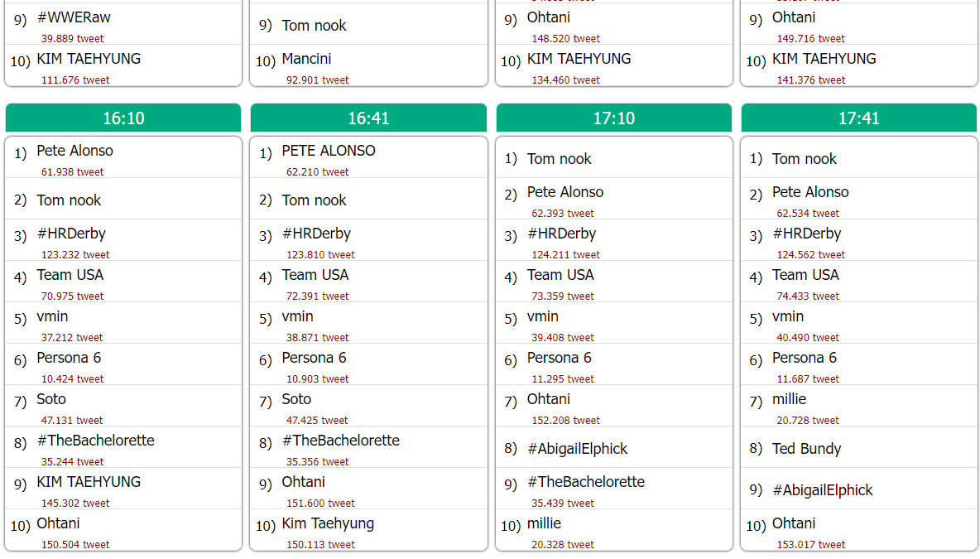This screenshot has height=559, width=980.
Task: Click PETE ALONSO in the 16:41 column
Action: [329, 151]
